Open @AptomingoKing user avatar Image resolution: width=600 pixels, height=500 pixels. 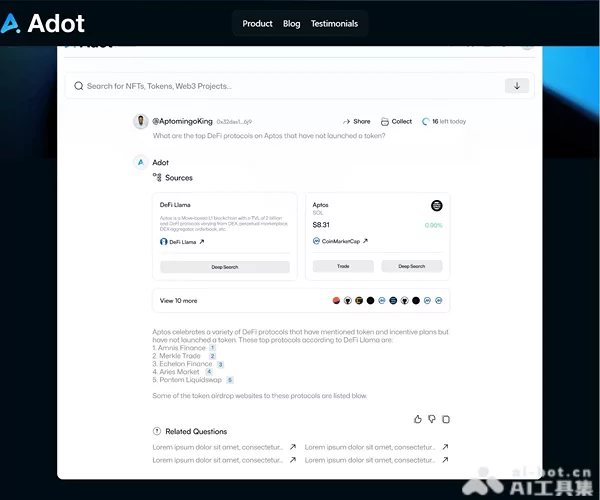tap(140, 121)
